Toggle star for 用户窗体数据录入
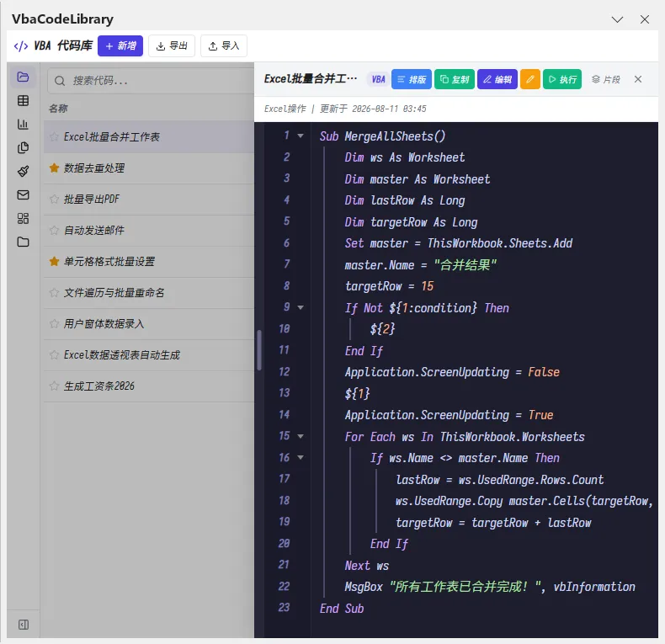The image size is (665, 644). 54,324
